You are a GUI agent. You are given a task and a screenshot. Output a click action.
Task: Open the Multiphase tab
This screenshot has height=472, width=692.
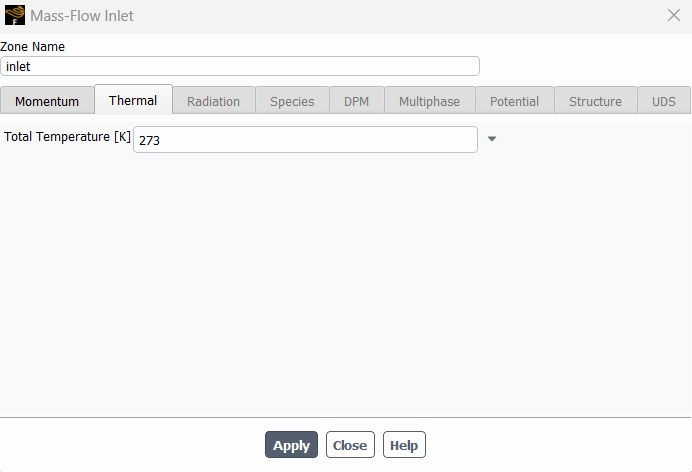(x=429, y=101)
